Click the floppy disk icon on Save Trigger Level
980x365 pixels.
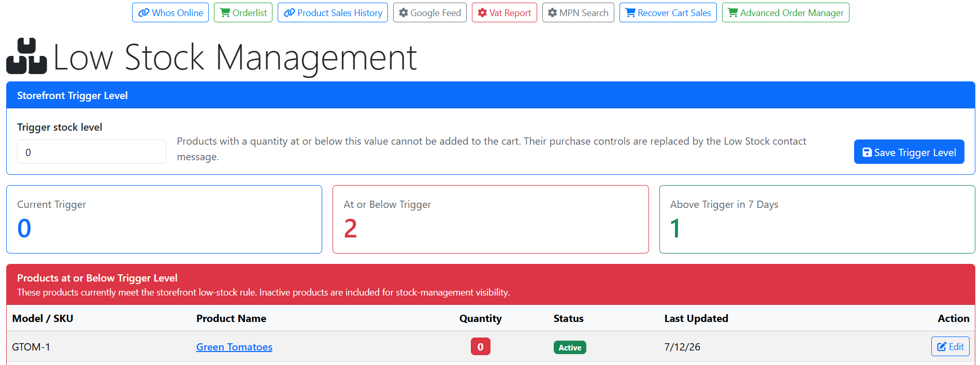pyautogui.click(x=867, y=152)
